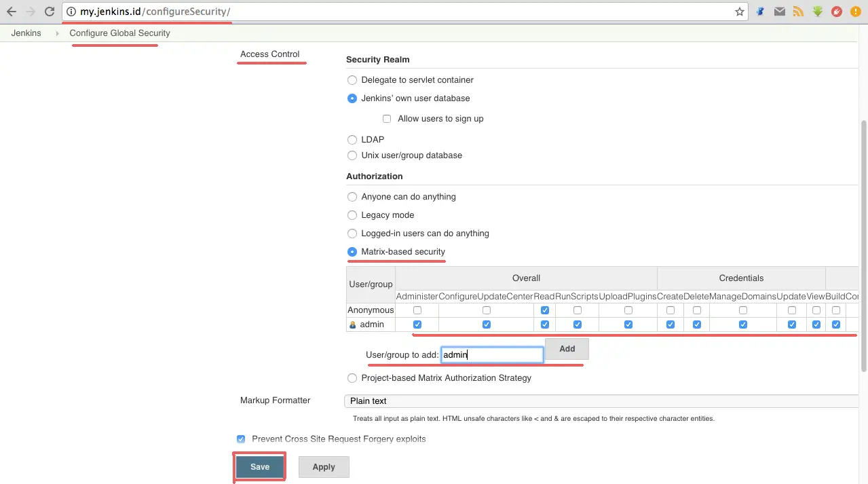This screenshot has width=868, height=484.
Task: Uncheck admin ConfigureUpdateCenter permission
Action: (487, 324)
